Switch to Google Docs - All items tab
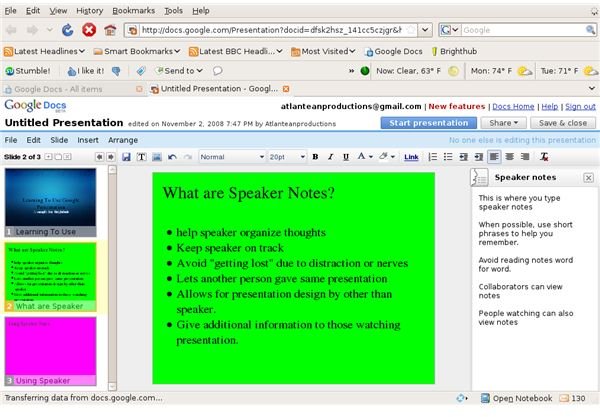The width and height of the screenshot is (600, 417). point(73,89)
